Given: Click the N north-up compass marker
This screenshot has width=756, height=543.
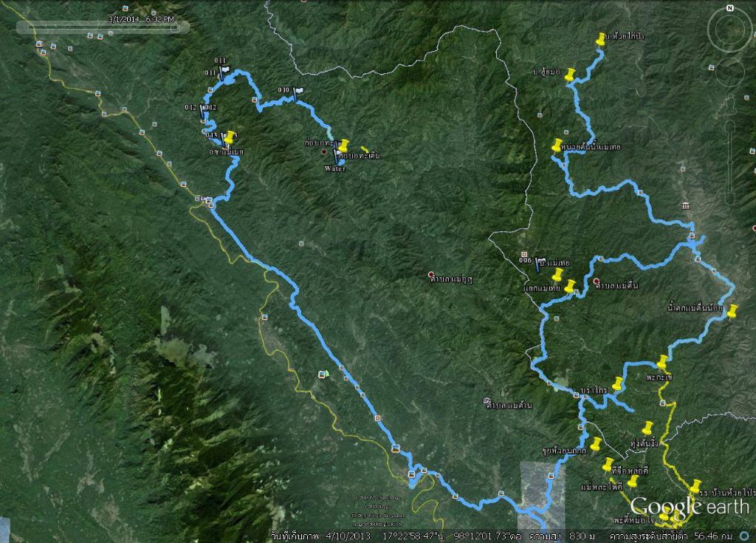Looking at the screenshot, I should pos(729,8).
